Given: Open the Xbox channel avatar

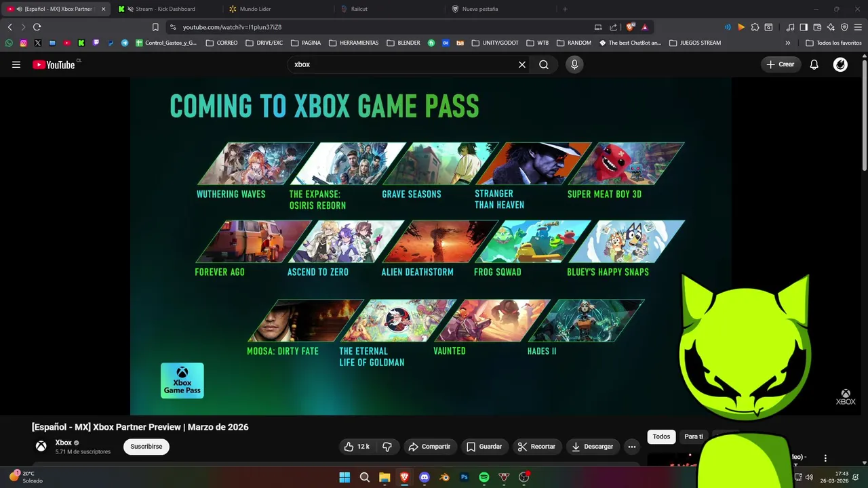Looking at the screenshot, I should 41,446.
